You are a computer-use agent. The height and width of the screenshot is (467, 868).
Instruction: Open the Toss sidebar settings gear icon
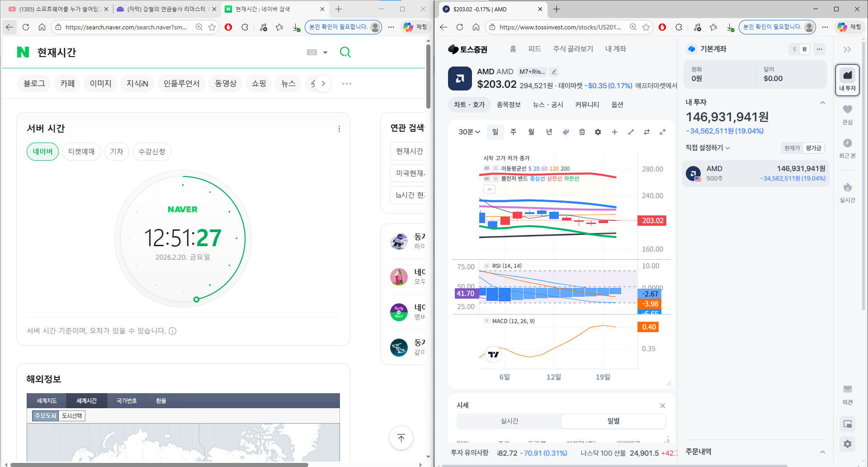(x=847, y=444)
